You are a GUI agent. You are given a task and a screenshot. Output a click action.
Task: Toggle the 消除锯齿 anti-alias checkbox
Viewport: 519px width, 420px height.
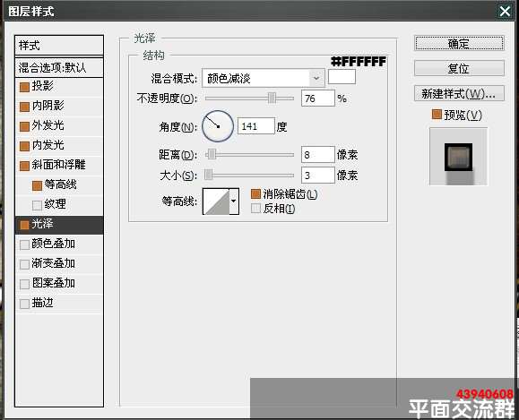255,194
